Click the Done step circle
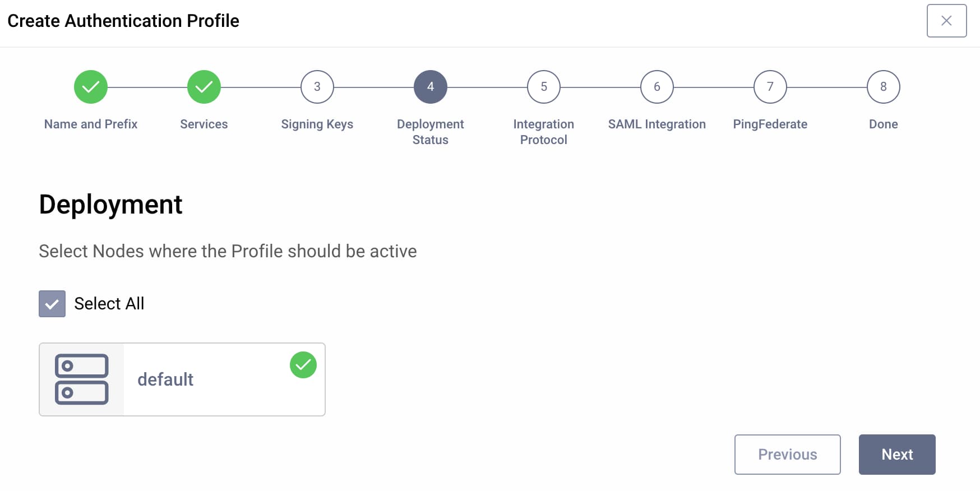This screenshot has height=491, width=980. pyautogui.click(x=883, y=86)
